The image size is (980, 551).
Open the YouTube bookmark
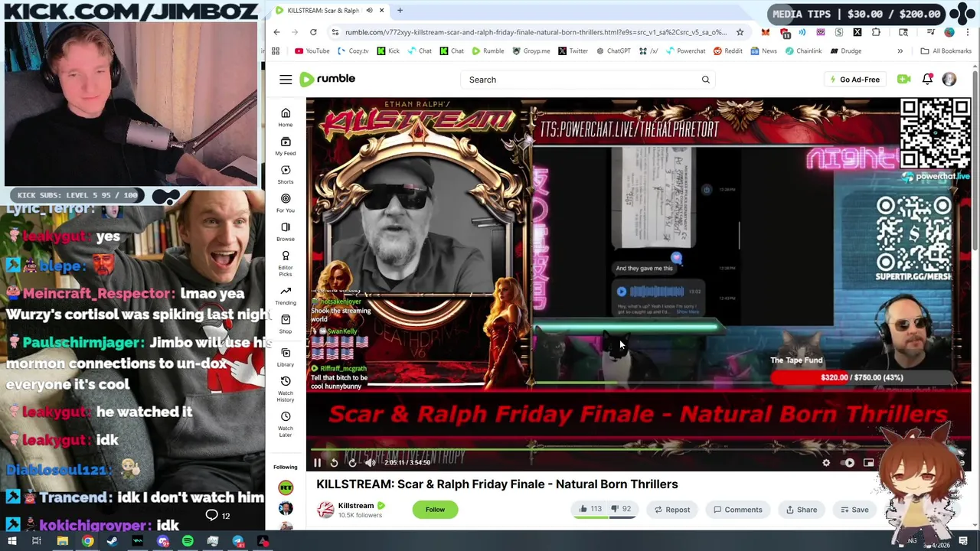tap(312, 51)
